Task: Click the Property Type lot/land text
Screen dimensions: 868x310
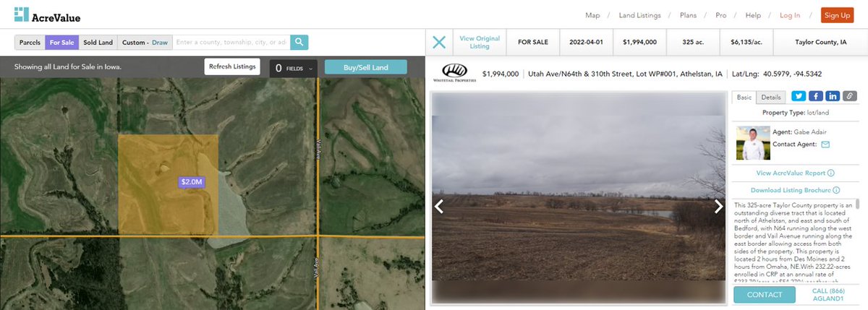Action: coord(794,113)
